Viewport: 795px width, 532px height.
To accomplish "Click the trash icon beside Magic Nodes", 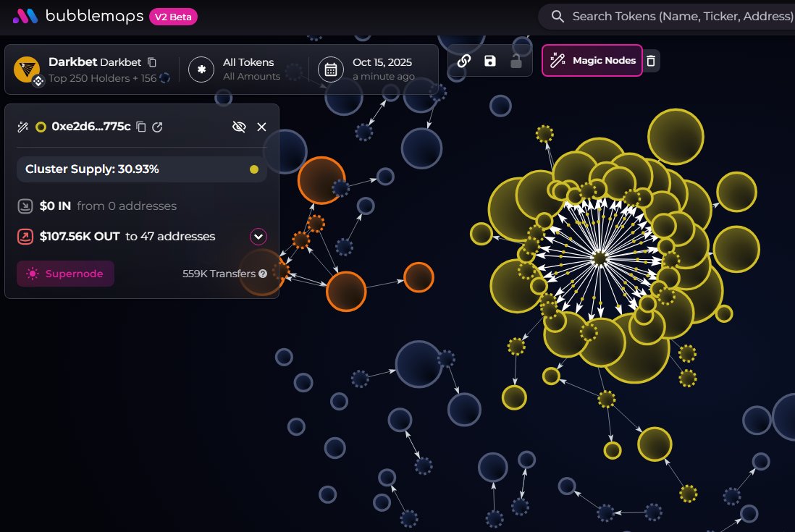I will click(651, 61).
